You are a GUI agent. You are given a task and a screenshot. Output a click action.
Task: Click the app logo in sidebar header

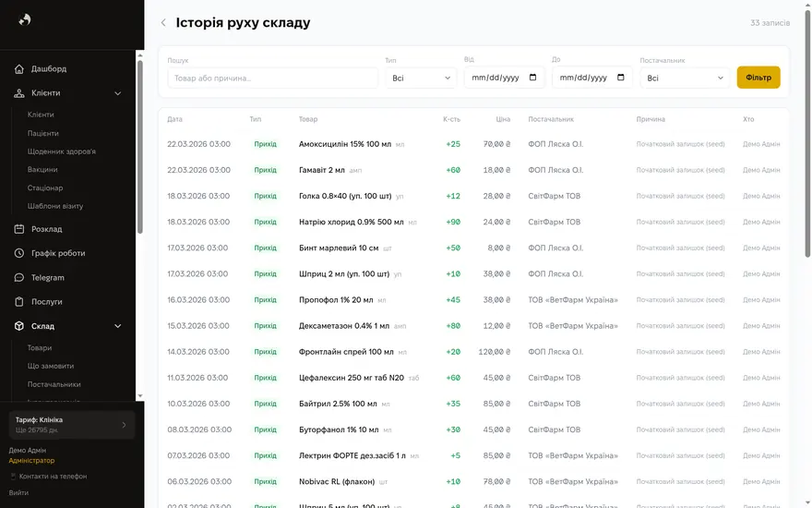(x=25, y=19)
